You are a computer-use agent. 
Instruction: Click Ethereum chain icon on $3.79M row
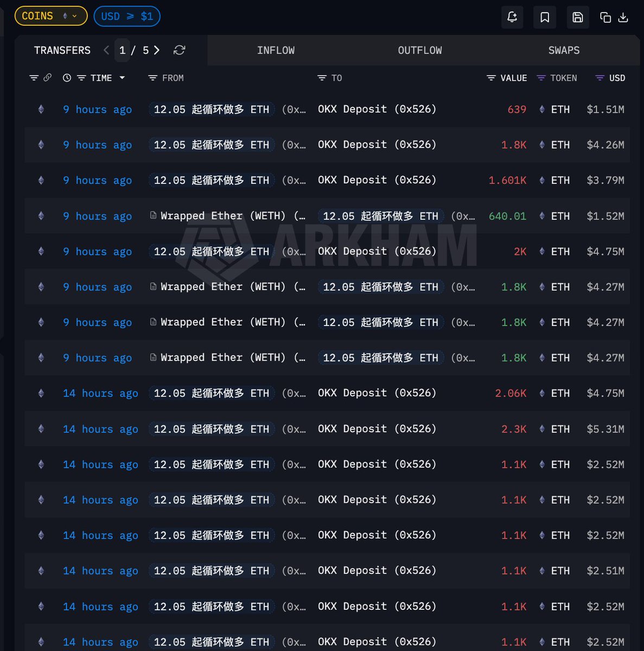(x=41, y=180)
